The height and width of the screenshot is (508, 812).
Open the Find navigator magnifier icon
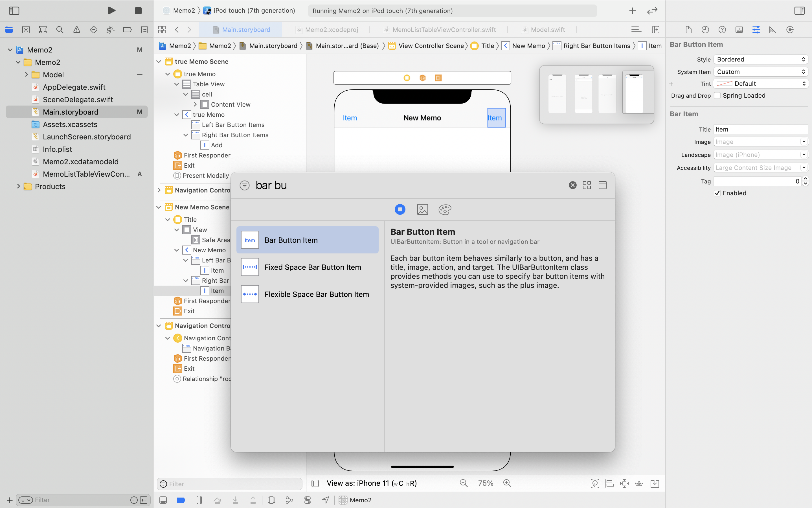[x=60, y=30]
